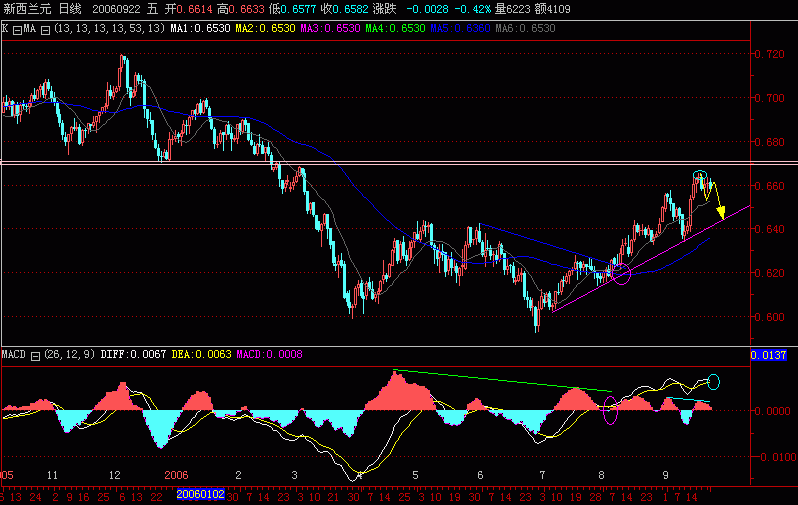Click the 日线 period label
The height and width of the screenshot is (505, 798).
tap(70, 9)
